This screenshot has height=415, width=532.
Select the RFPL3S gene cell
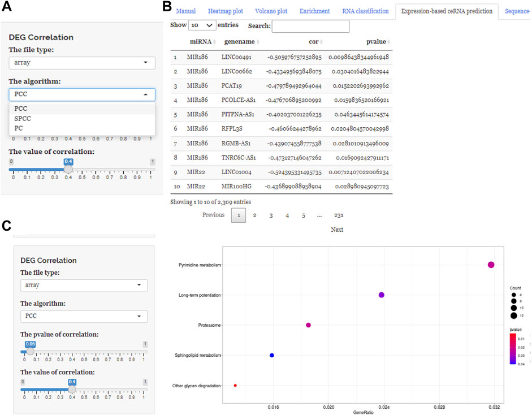tap(232, 128)
